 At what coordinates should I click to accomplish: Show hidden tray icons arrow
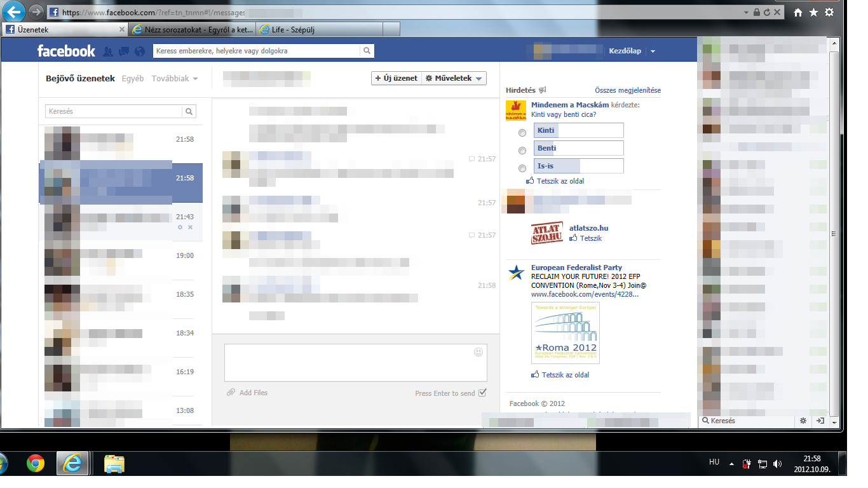[x=731, y=464]
